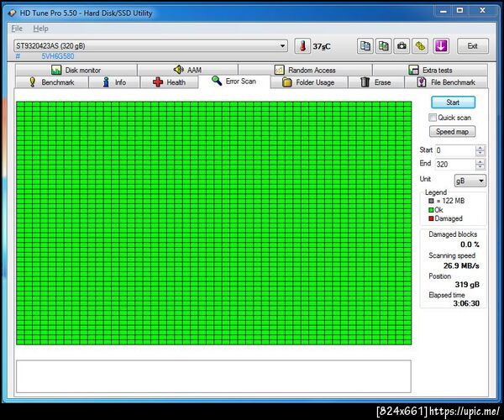Click the serial number 5VH6G580 text
Image resolution: width=504 pixels, height=420 pixels.
57,56
